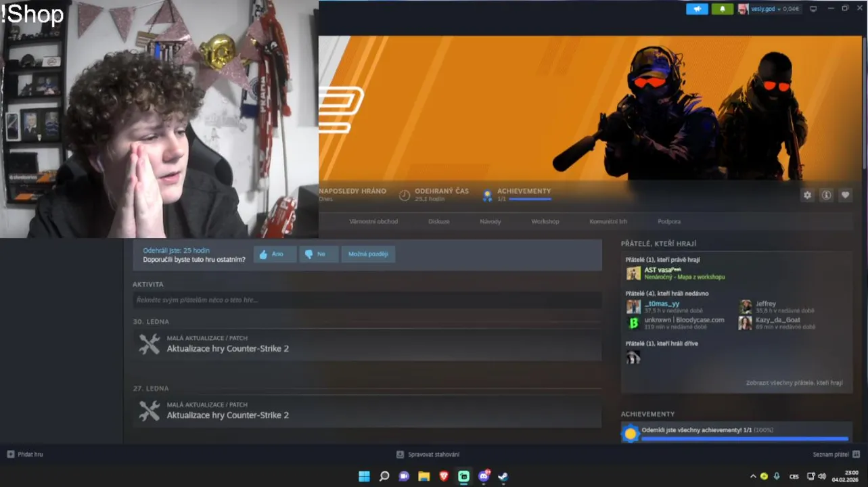Open the volume speaker tray icon
The height and width of the screenshot is (487, 868).
coord(822,476)
